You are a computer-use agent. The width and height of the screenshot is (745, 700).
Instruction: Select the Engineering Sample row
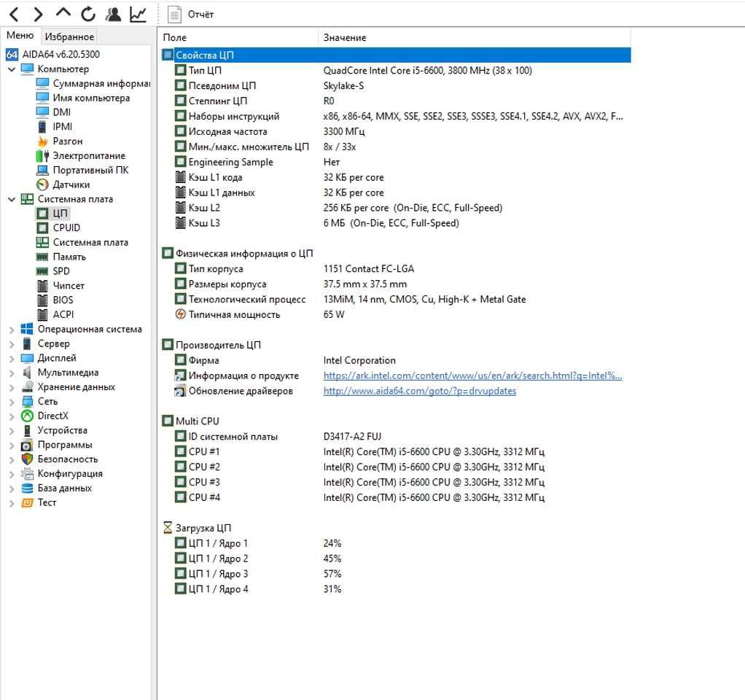point(397,162)
